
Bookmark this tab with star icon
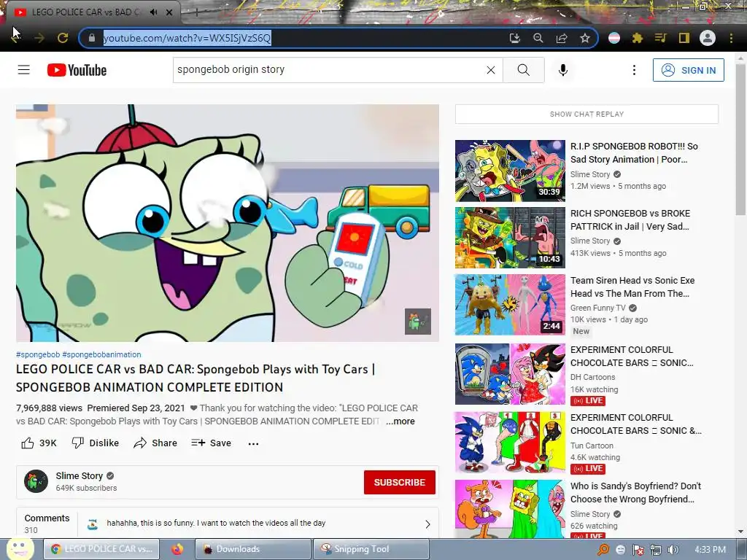coord(584,38)
